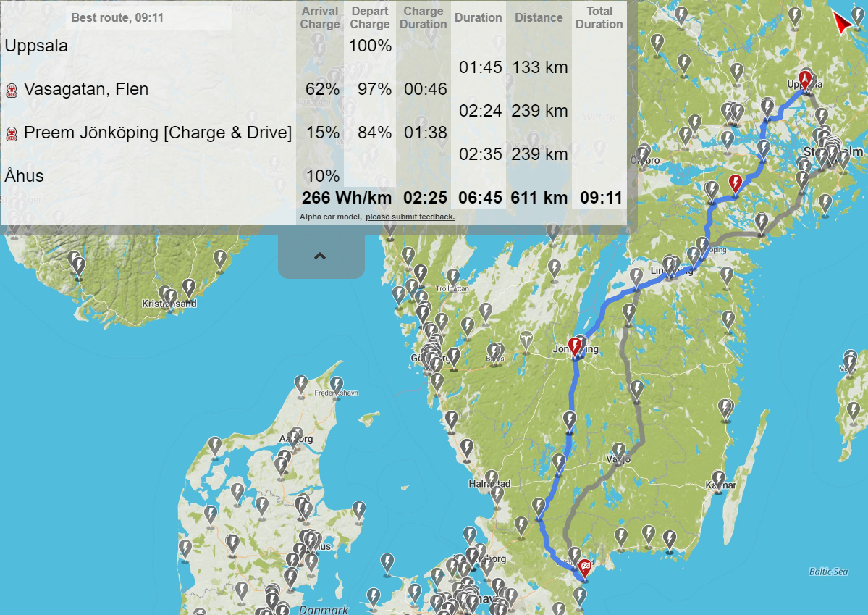Image resolution: width=868 pixels, height=615 pixels.
Task: Collapse the route summary panel with the chevron
Action: [321, 256]
